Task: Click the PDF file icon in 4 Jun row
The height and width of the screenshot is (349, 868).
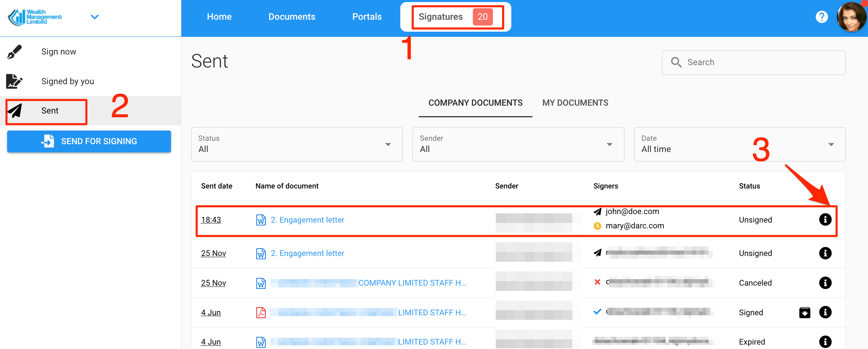Action: tap(261, 312)
